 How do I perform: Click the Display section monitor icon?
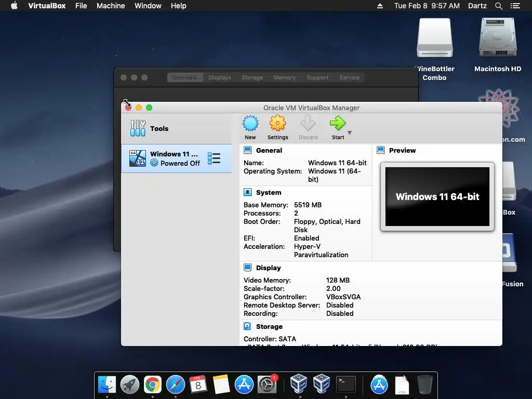(x=248, y=268)
